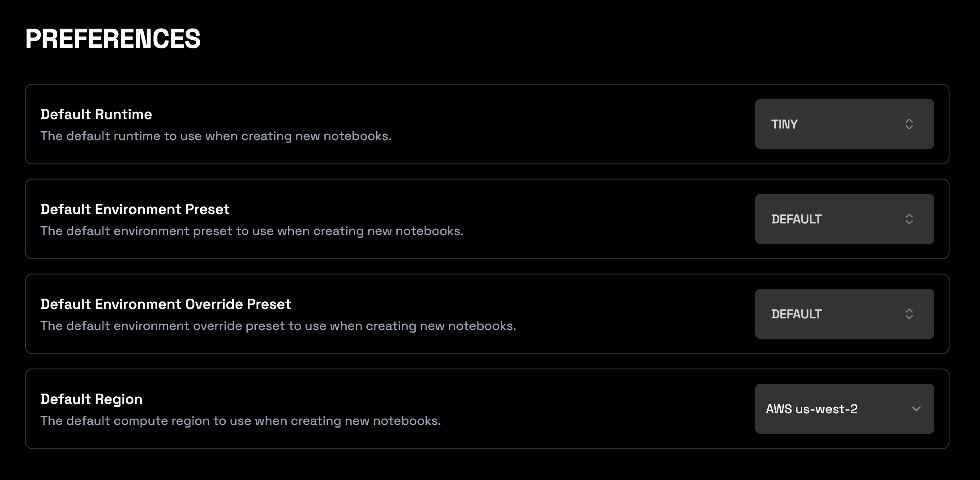Click the down arrow beside AWS us-west-2

click(x=916, y=409)
